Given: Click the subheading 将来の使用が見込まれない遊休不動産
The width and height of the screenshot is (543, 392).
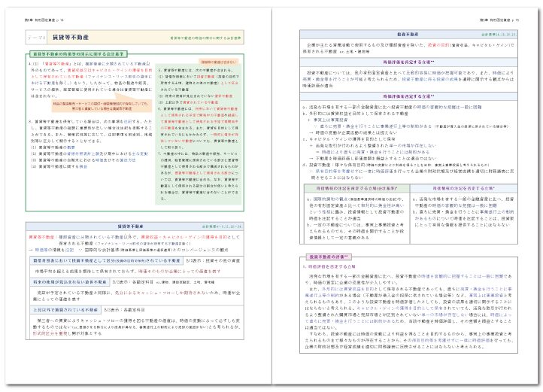Looking at the screenshot, I should (x=70, y=282).
